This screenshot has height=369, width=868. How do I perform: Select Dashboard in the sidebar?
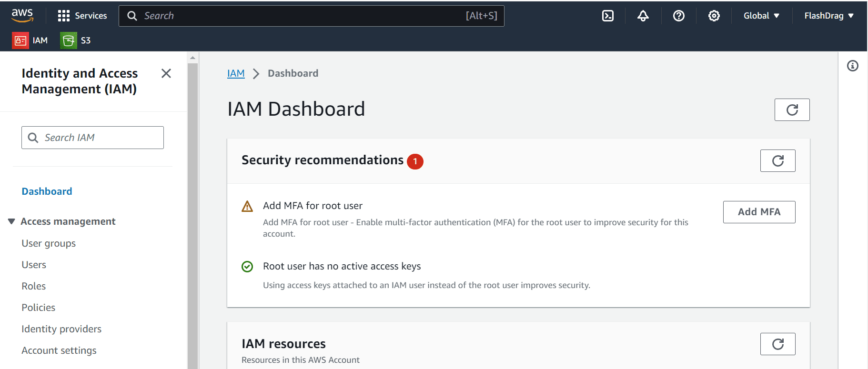(x=47, y=191)
